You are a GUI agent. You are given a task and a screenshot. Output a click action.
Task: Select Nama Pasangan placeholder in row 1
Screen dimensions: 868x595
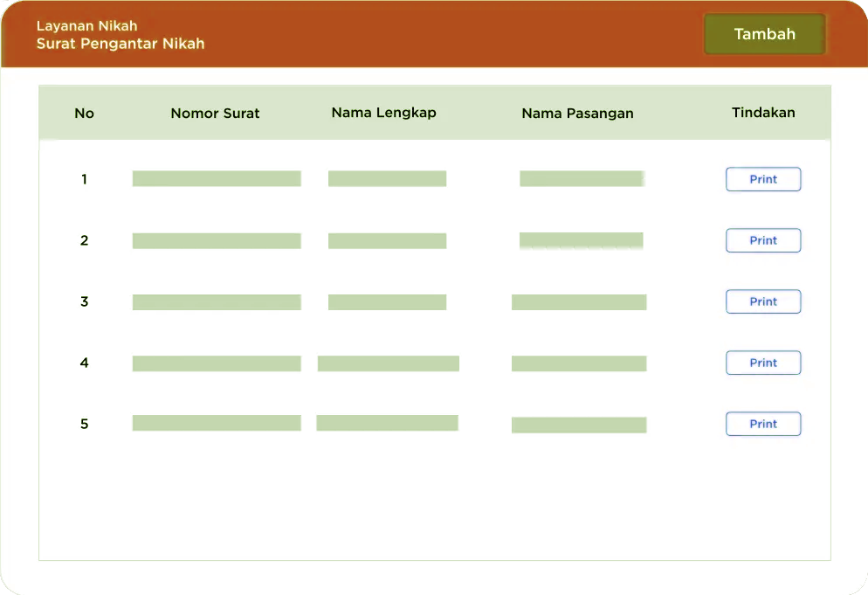click(x=582, y=178)
